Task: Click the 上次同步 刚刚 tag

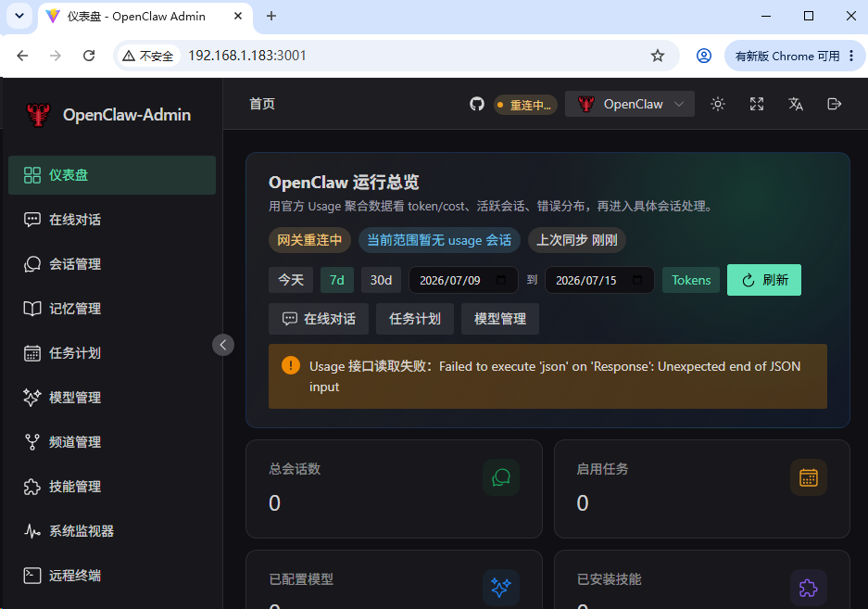Action: (577, 240)
